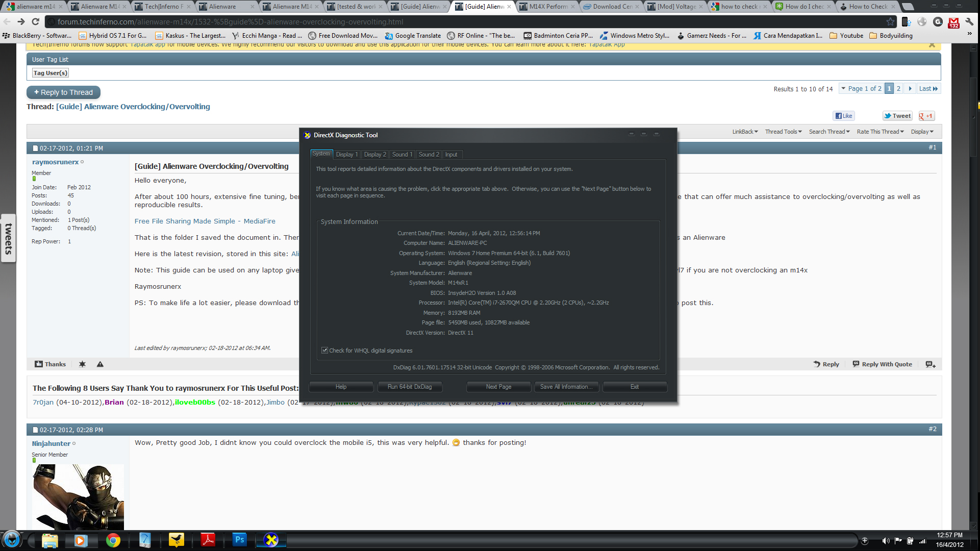Click the post #1 permalink number
Screen dimensions: 980x551
pos(932,147)
